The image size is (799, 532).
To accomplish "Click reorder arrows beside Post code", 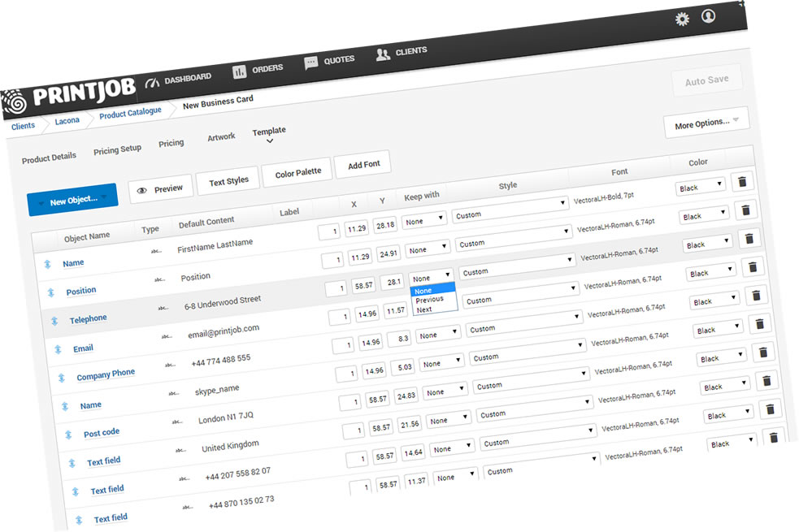I will 68,435.
